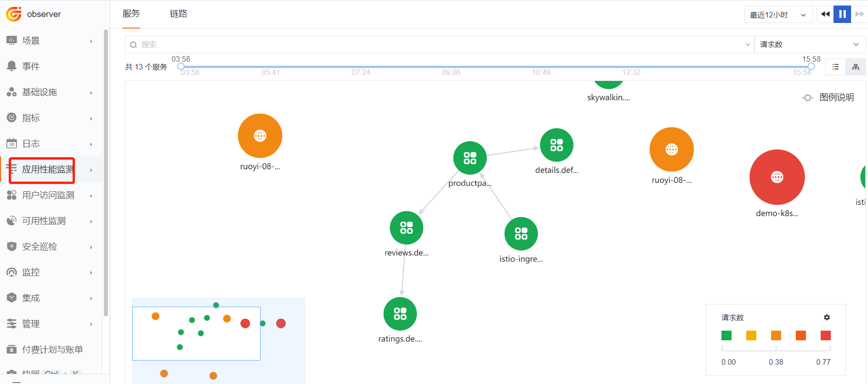Select the istio-ingre... service node
The width and height of the screenshot is (868, 384).
[x=521, y=234]
